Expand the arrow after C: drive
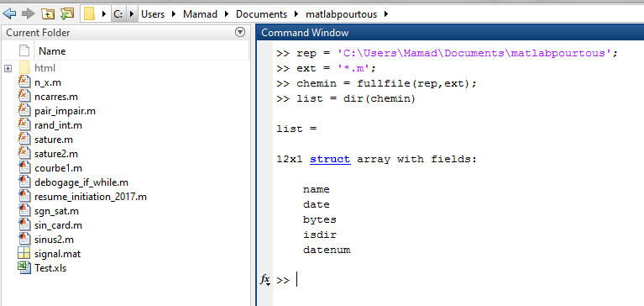Screen dimensions: 644x306 tap(132, 14)
